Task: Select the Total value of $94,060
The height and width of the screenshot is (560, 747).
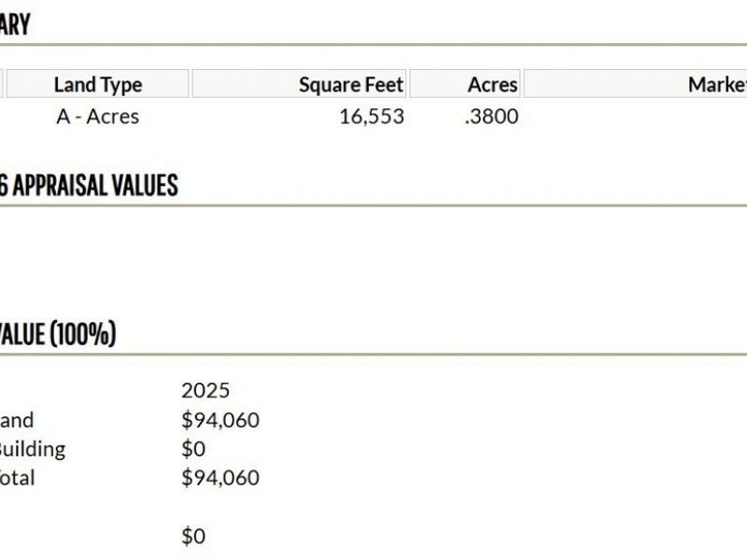Action: click(x=220, y=478)
